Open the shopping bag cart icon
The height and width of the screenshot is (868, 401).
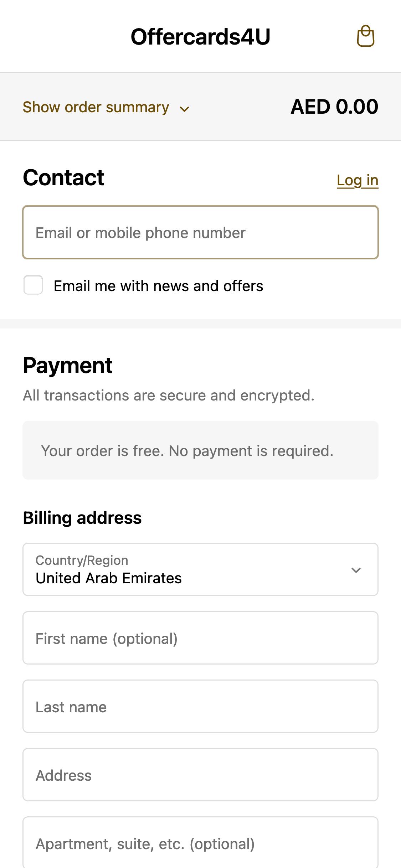[x=366, y=36]
